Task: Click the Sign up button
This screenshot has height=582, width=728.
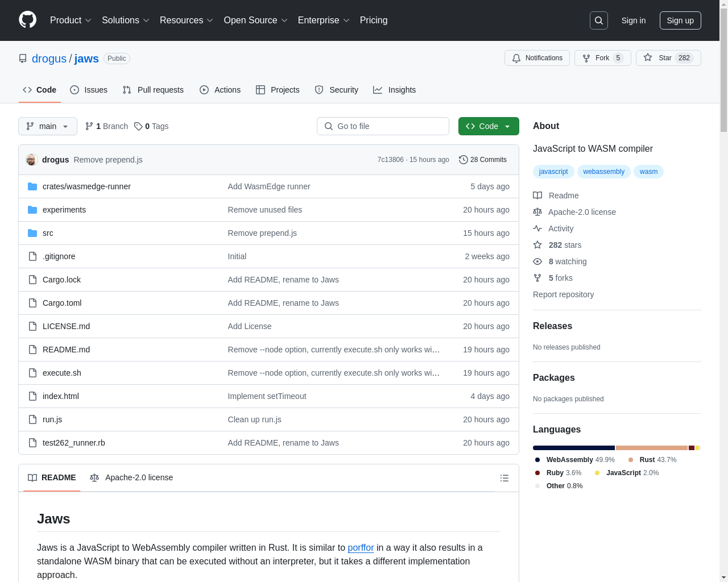Action: (680, 20)
